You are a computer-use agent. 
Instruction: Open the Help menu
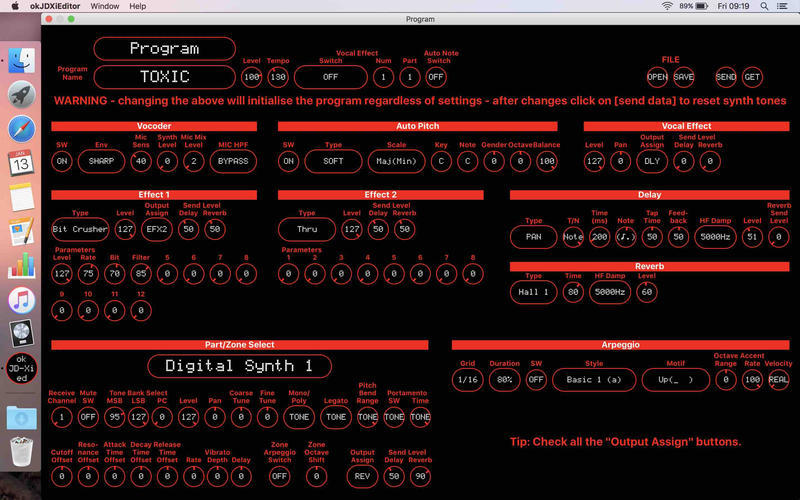137,6
